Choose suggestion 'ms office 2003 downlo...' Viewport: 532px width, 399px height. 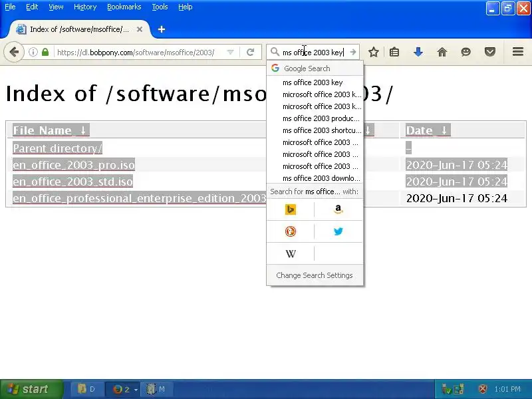point(315,178)
